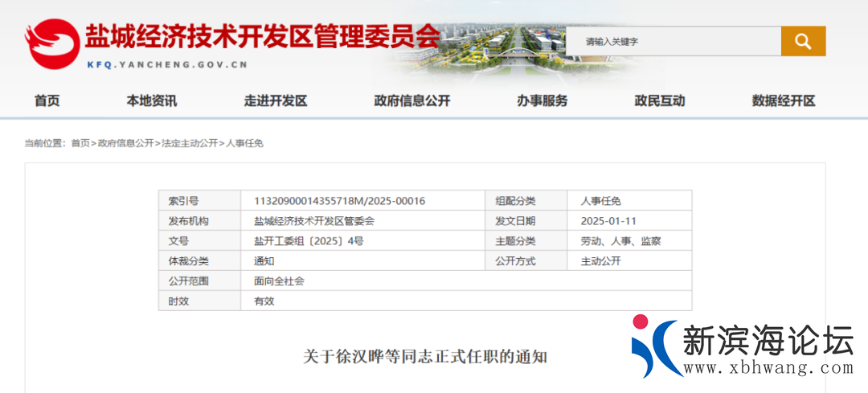Click 首页 in the breadcrumb trail
868x393 pixels.
pyautogui.click(x=80, y=143)
